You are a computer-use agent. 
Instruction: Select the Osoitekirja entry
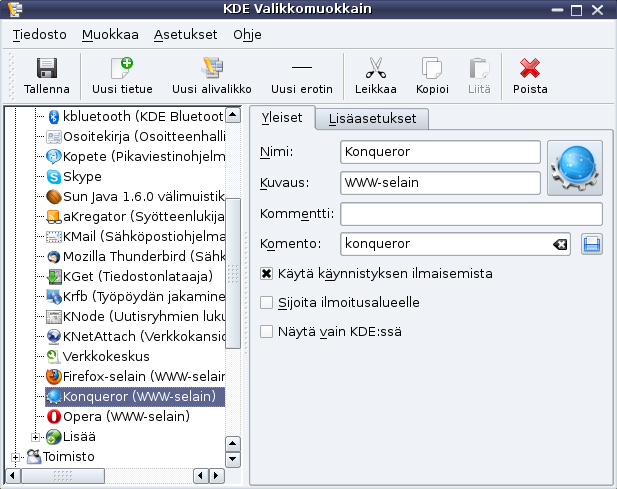click(x=135, y=137)
